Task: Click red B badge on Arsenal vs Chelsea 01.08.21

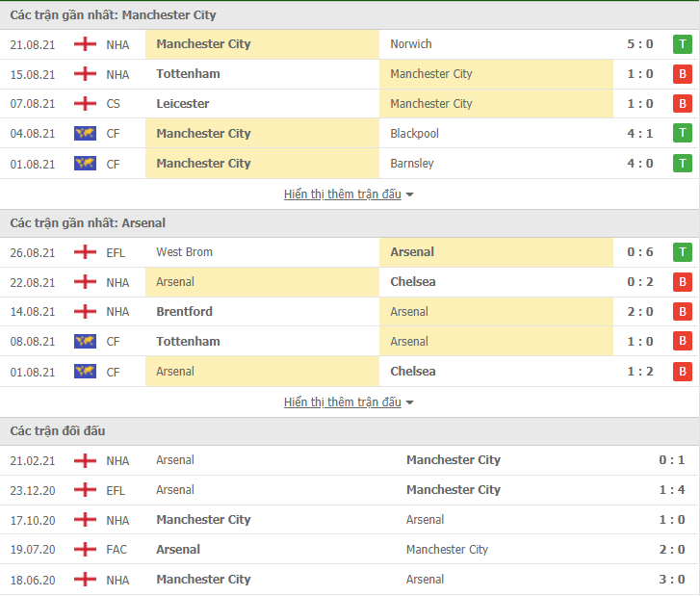Action: [682, 372]
